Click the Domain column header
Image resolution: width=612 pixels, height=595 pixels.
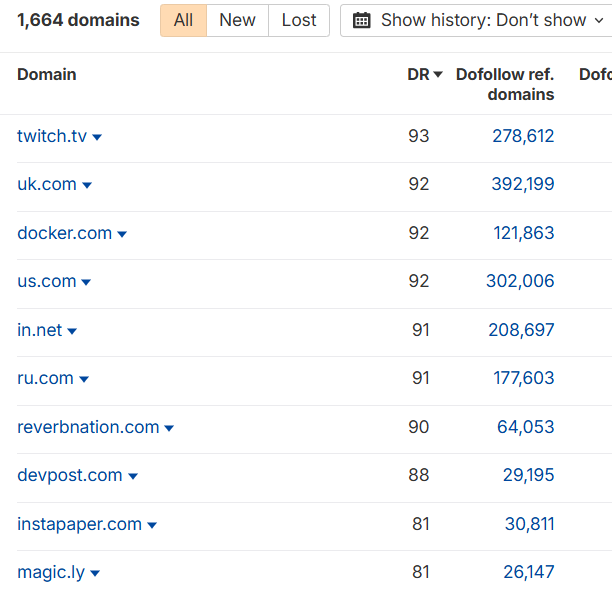coord(47,74)
